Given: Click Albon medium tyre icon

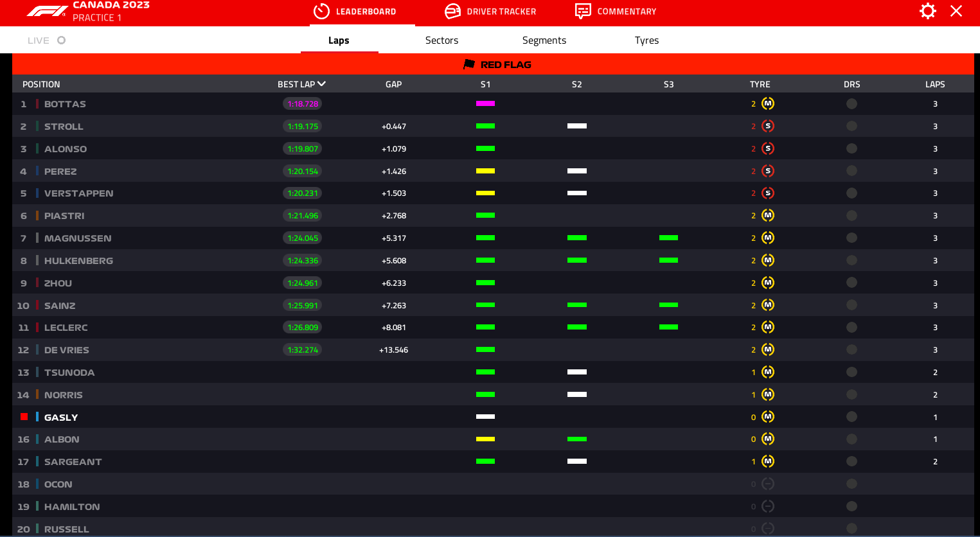Looking at the screenshot, I should (768, 439).
